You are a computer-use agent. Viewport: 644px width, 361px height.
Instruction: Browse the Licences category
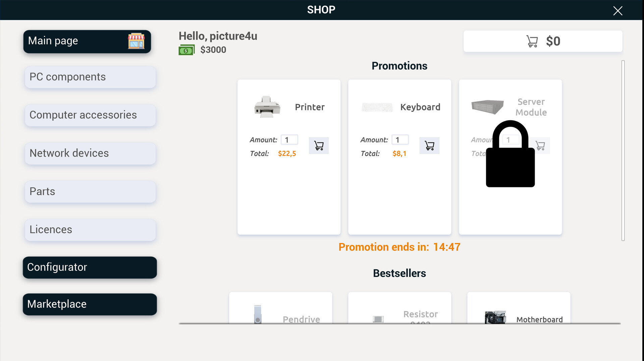pos(90,230)
